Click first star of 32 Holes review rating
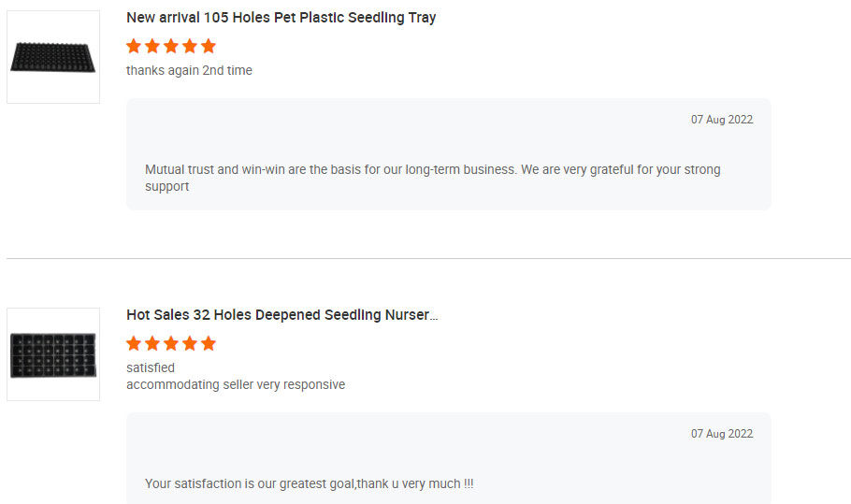This screenshot has height=504, width=851. tap(134, 343)
